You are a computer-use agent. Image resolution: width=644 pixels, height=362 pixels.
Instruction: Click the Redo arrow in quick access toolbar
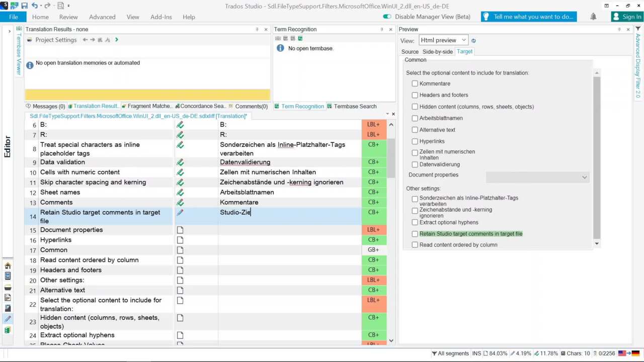(x=47, y=6)
